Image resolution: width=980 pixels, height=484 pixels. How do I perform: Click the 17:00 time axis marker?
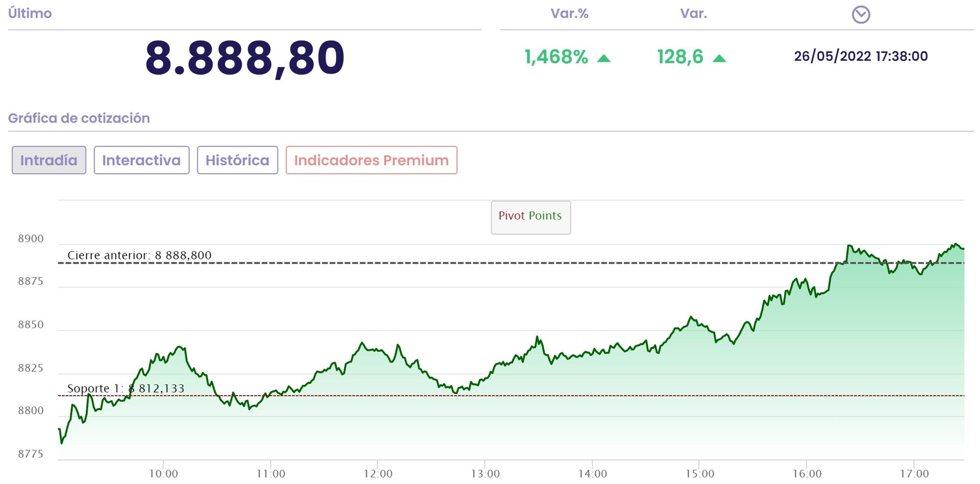pyautogui.click(x=914, y=474)
